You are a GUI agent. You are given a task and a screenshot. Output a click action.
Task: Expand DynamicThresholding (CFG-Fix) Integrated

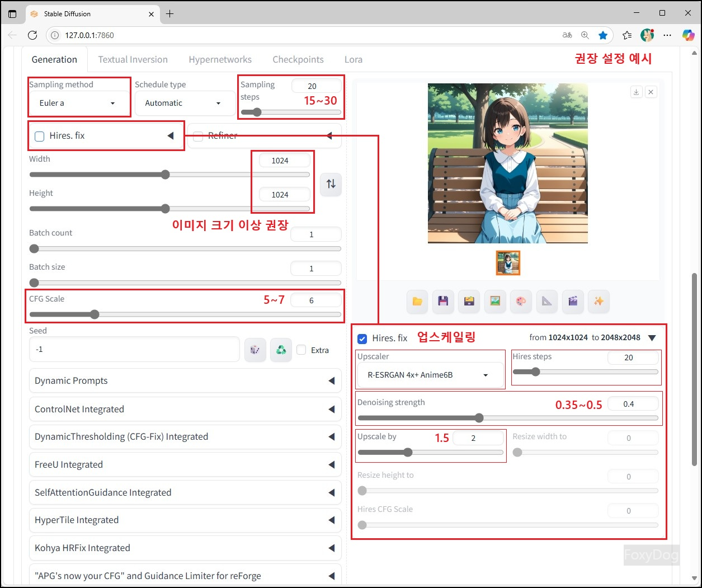click(185, 437)
